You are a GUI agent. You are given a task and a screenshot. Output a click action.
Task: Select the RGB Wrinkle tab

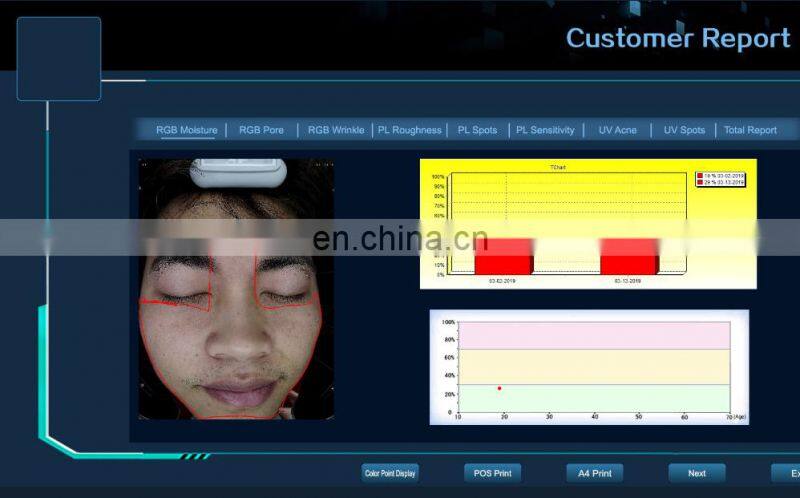pyautogui.click(x=336, y=130)
